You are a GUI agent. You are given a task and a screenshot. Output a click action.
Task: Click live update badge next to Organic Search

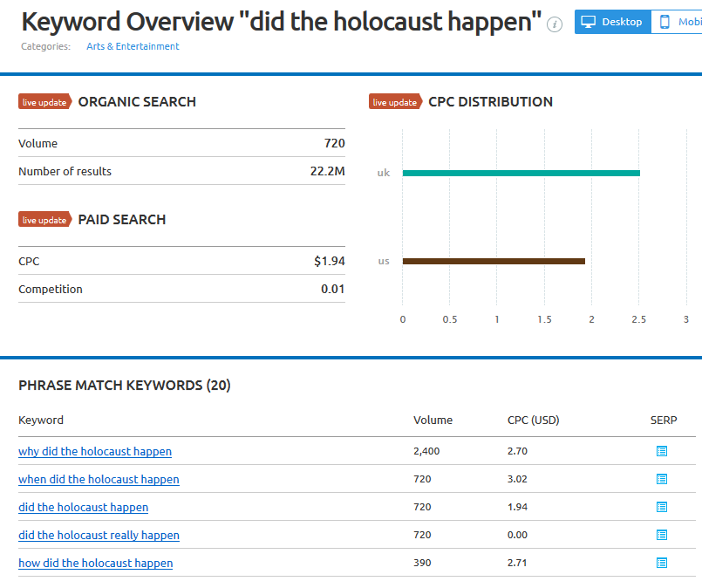pos(44,102)
